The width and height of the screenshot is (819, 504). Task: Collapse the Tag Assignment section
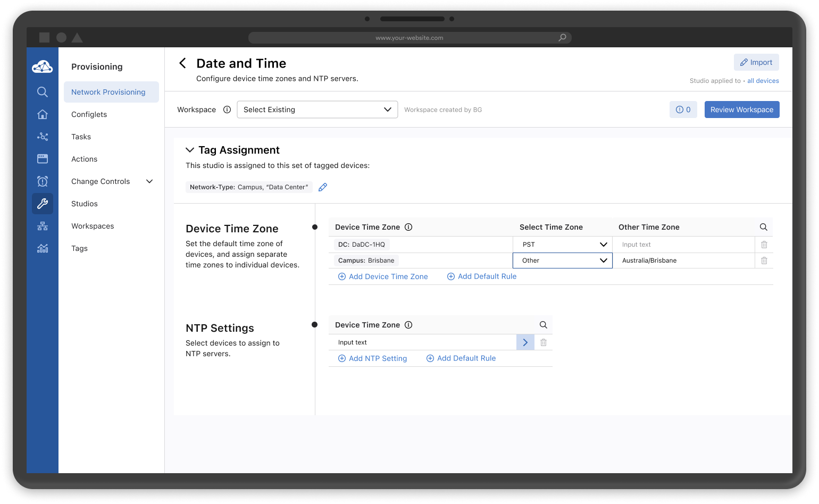pos(190,150)
